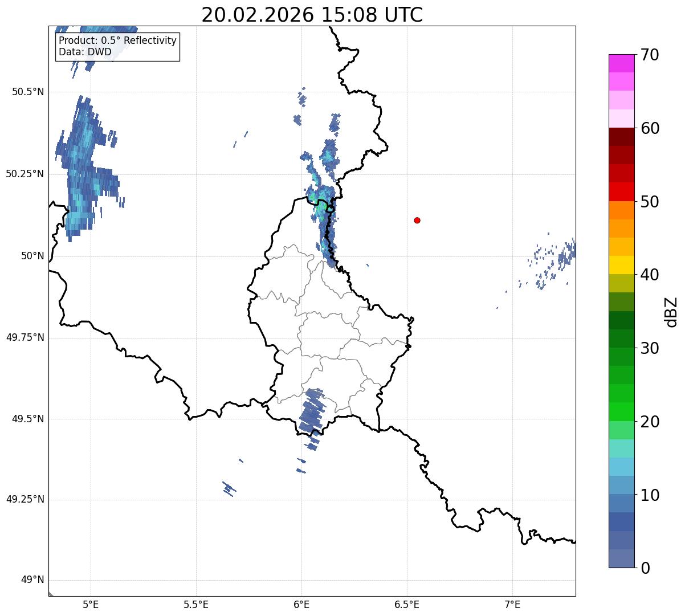Click the bright red colorbar segment above 50
Image resolution: width=685 pixels, height=616 pixels.
tap(621, 191)
